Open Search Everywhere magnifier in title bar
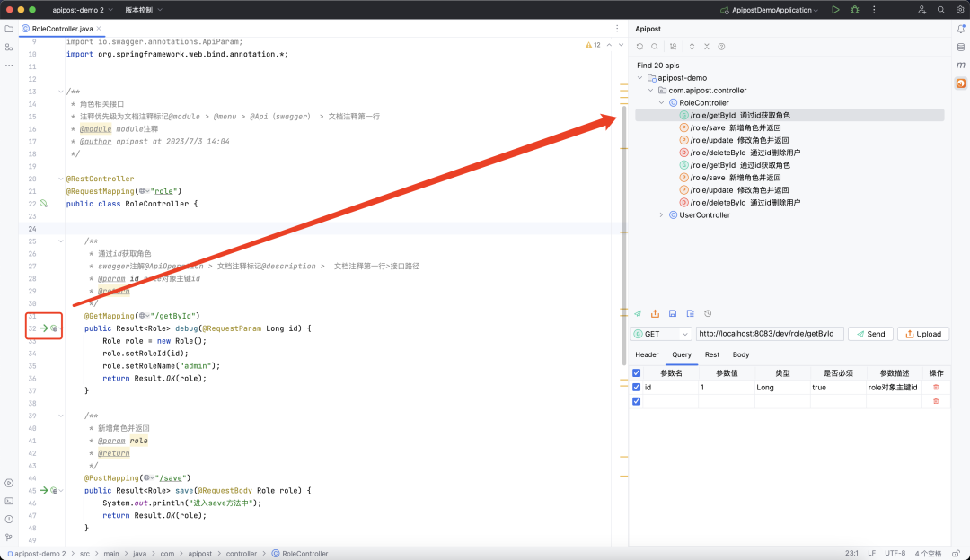The height and width of the screenshot is (560, 970). click(x=941, y=10)
